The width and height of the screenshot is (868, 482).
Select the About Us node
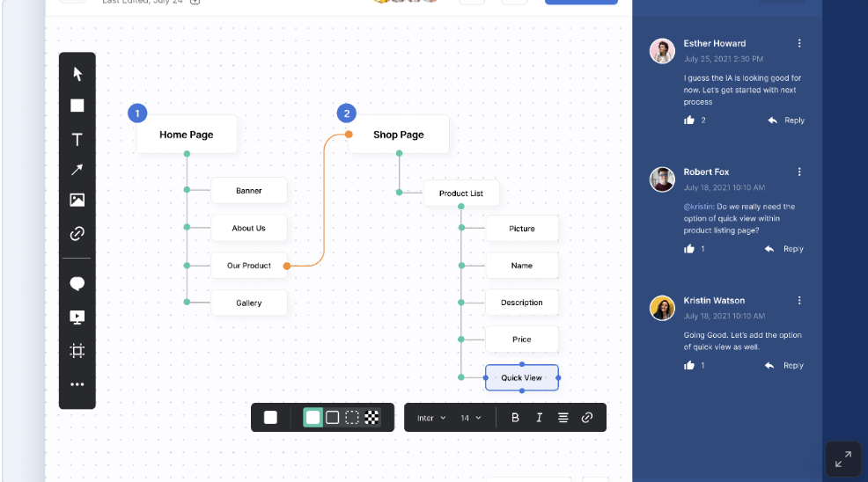click(248, 228)
